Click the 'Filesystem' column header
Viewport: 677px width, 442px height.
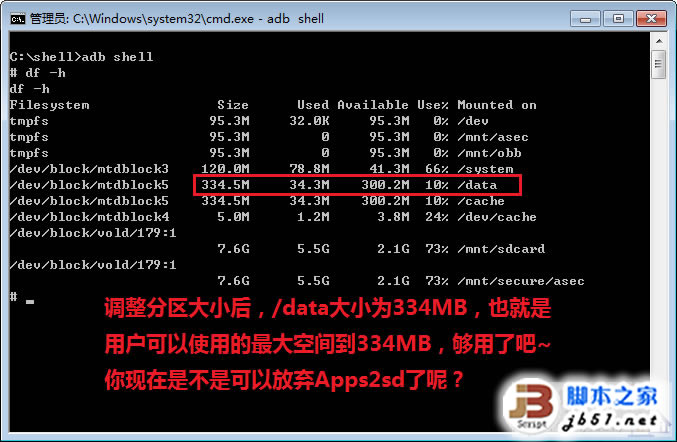click(49, 105)
